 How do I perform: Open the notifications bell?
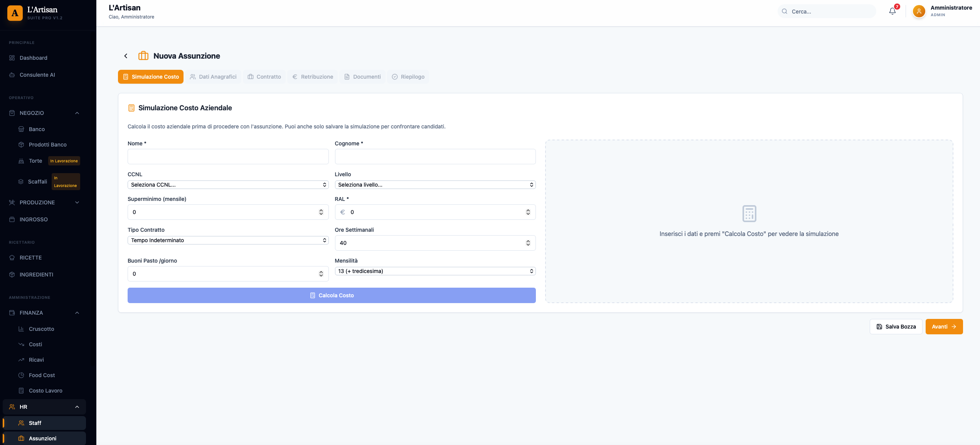click(892, 11)
